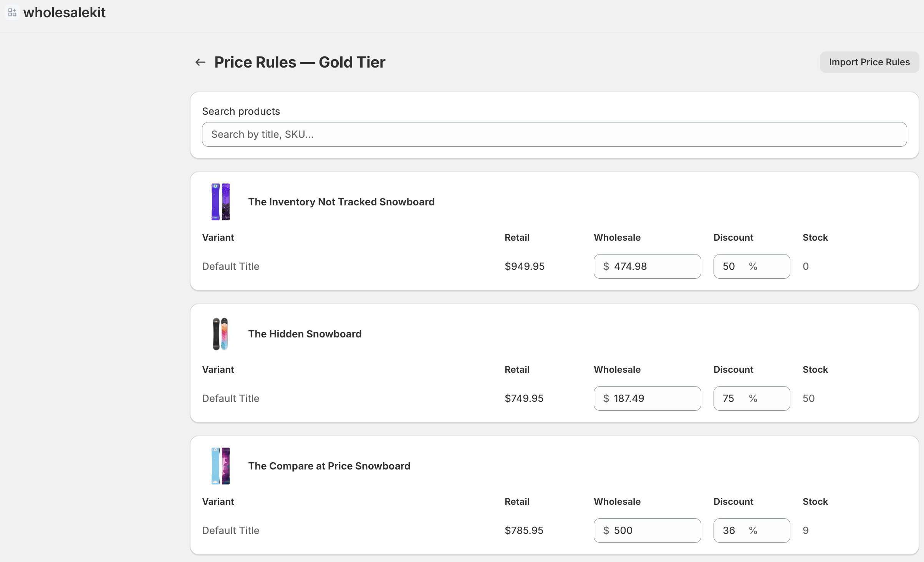Open the Inventory Not Tracked Snowboard thumbnail
Image resolution: width=924 pixels, height=562 pixels.
click(221, 202)
